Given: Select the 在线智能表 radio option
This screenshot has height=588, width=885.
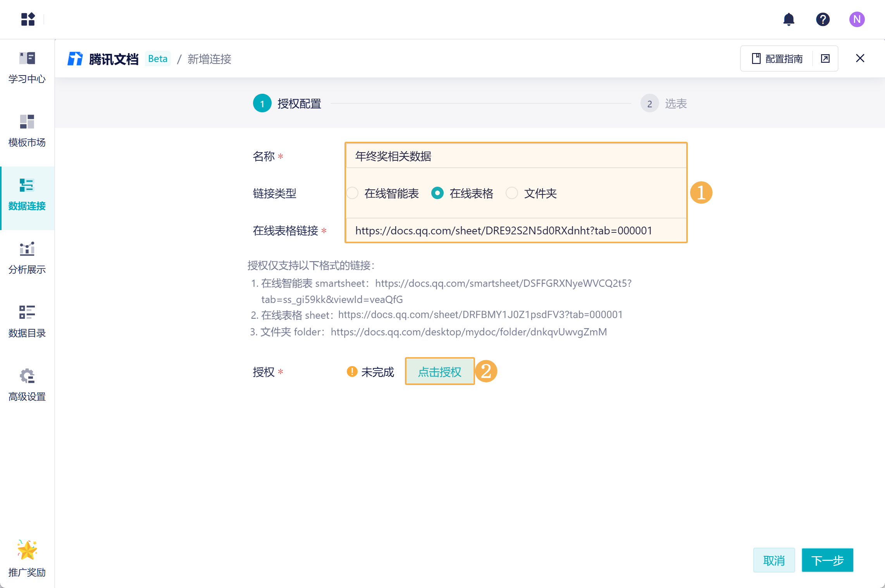Looking at the screenshot, I should (x=353, y=193).
